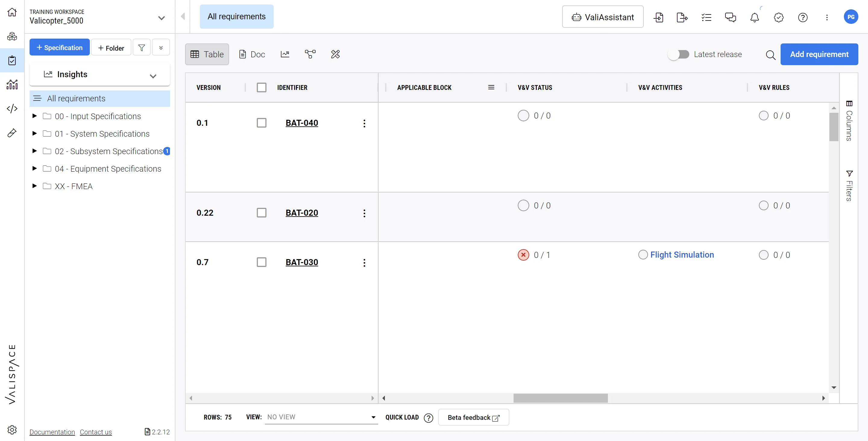
Task: Go to Home icon in left sidebar
Action: click(x=12, y=12)
